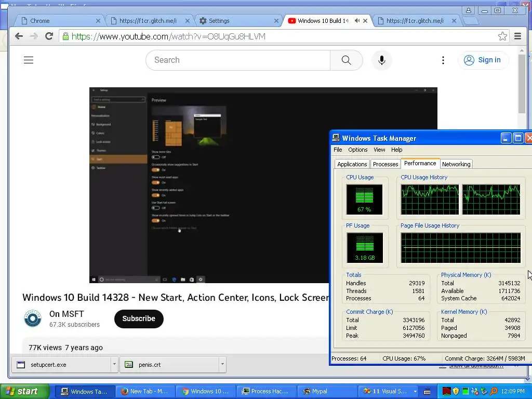The width and height of the screenshot is (532, 399).
Task: Click the Processes: 64 status bar entry
Action: tap(349, 358)
